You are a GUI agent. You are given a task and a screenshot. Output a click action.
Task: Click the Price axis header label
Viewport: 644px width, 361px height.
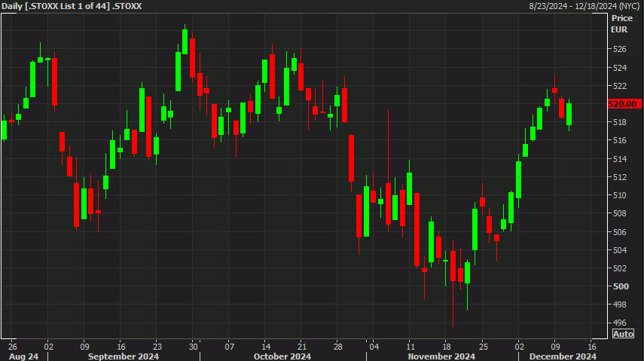click(622, 18)
